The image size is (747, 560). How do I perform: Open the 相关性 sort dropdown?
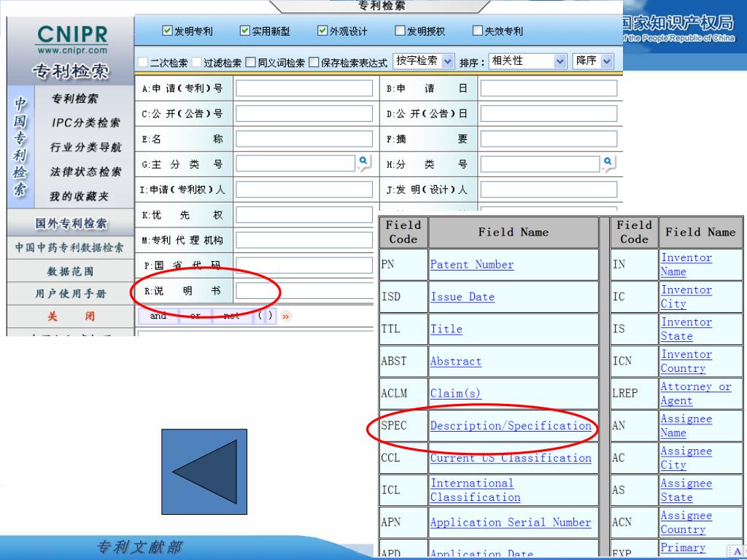coord(528,61)
